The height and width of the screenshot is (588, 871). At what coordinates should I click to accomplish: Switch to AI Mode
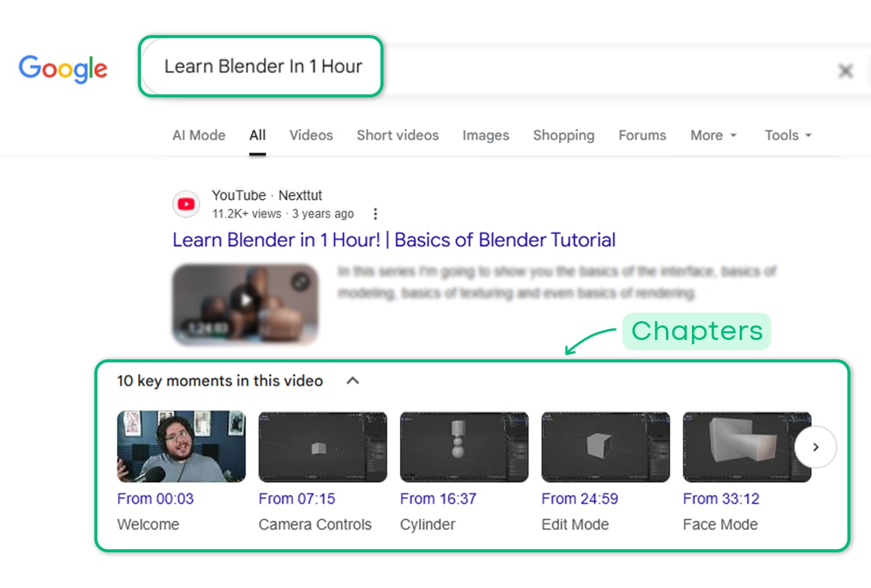tap(198, 135)
